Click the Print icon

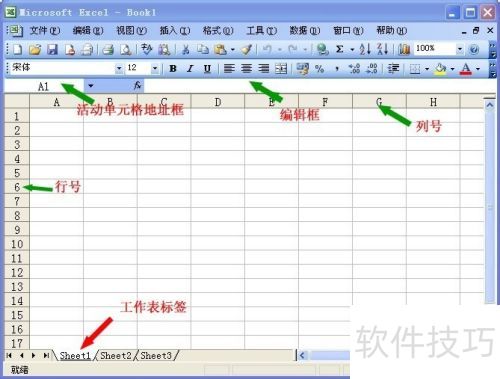point(108,50)
